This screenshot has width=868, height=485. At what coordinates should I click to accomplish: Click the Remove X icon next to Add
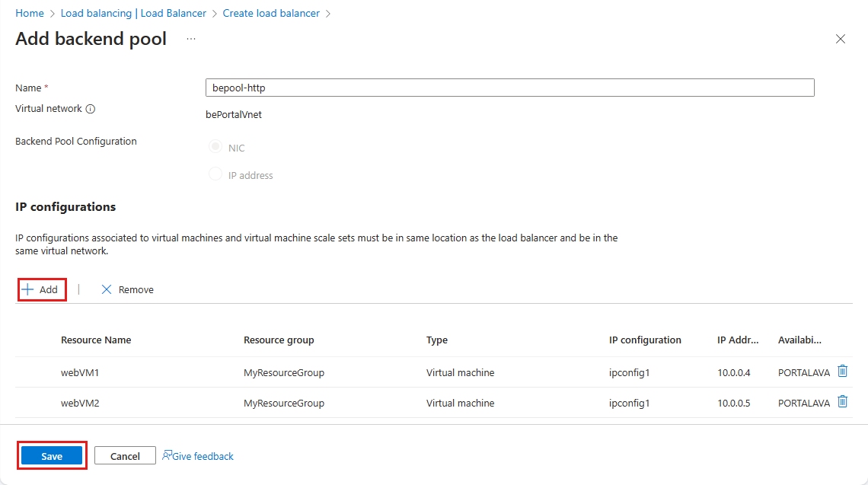(105, 289)
